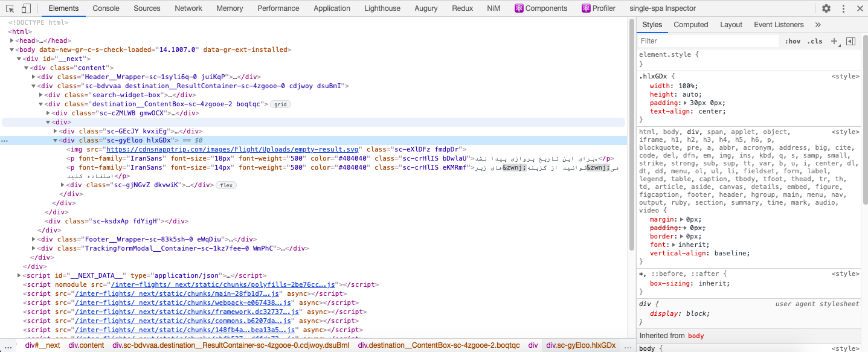Select destination__ContentBox breadcrumb item

439,345
